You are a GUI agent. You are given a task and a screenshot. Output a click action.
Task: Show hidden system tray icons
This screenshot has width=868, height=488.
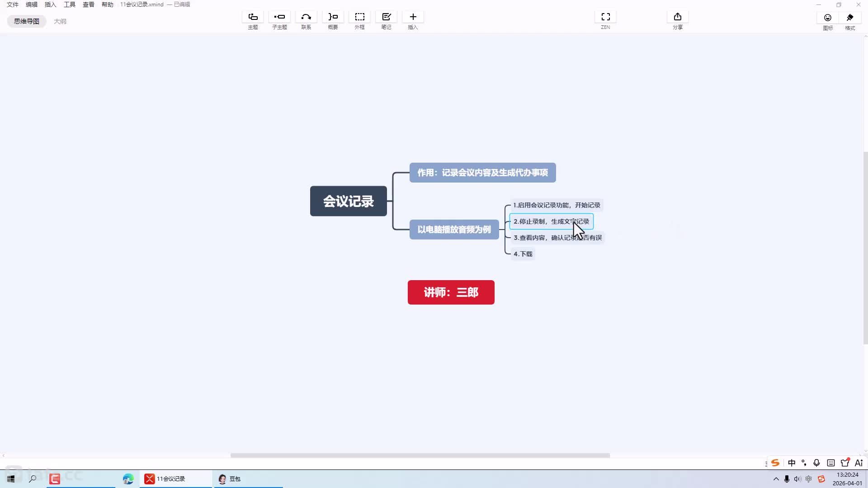point(776,479)
